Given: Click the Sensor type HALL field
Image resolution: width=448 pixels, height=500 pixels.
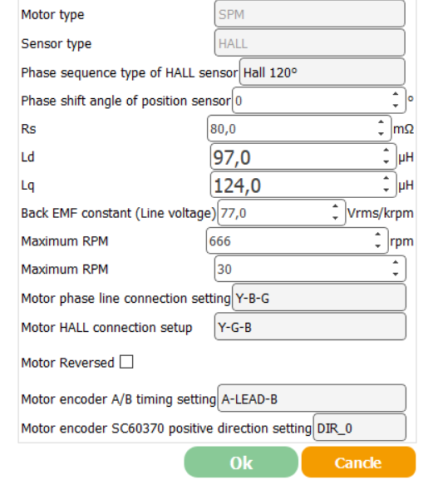Looking at the screenshot, I should [x=310, y=43].
